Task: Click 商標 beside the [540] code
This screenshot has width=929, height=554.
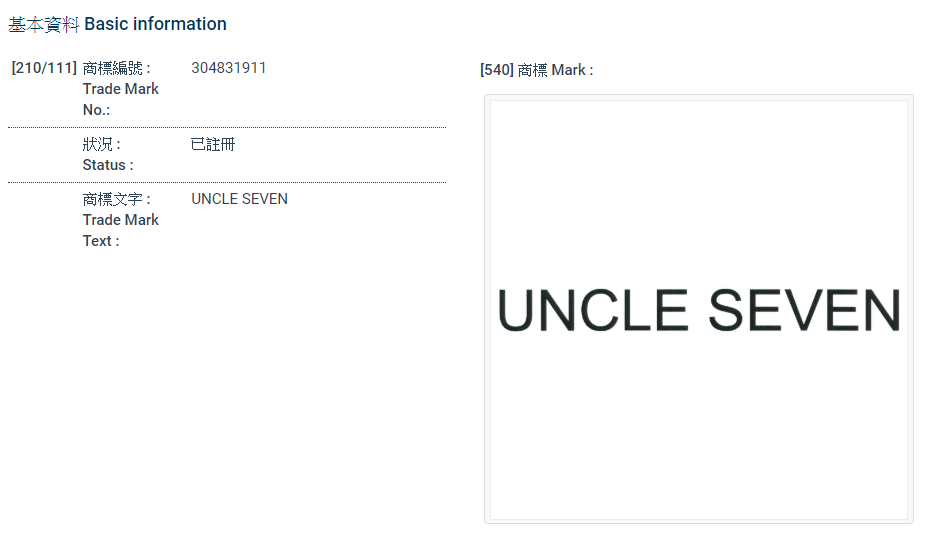Action: 533,70
